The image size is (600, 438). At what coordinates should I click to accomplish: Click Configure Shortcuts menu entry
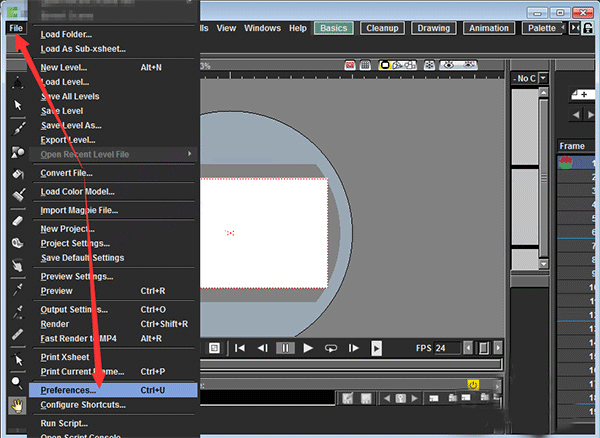click(82, 405)
